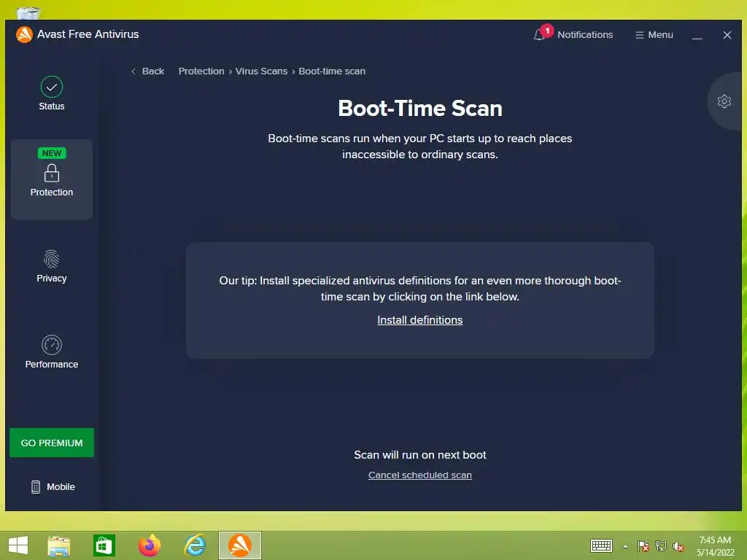Open Windows Store from taskbar

(x=104, y=545)
